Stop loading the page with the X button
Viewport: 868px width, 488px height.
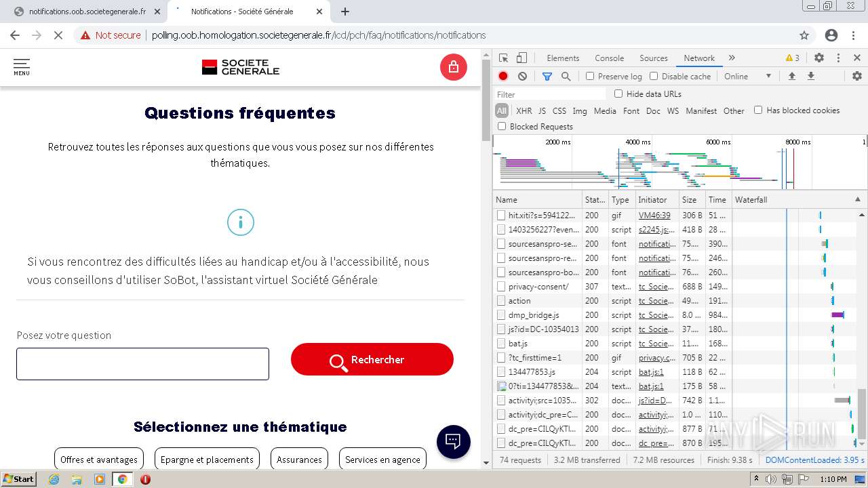(58, 35)
